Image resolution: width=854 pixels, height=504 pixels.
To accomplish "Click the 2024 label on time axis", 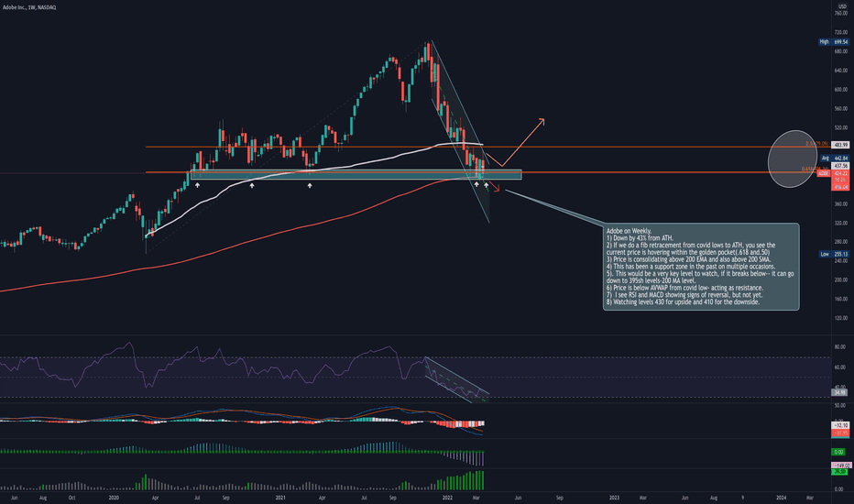I will click(x=781, y=498).
